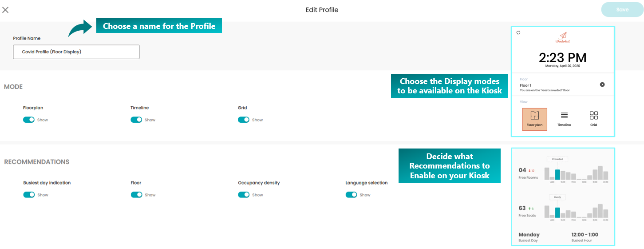Click the Free Seats bar chart
644x249 pixels.
(576, 208)
